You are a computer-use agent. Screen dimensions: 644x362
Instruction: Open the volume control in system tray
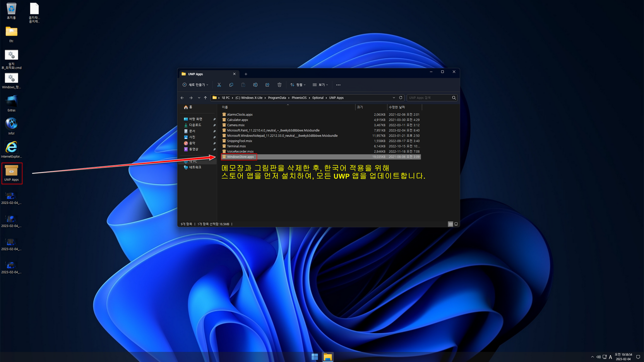pos(598,357)
